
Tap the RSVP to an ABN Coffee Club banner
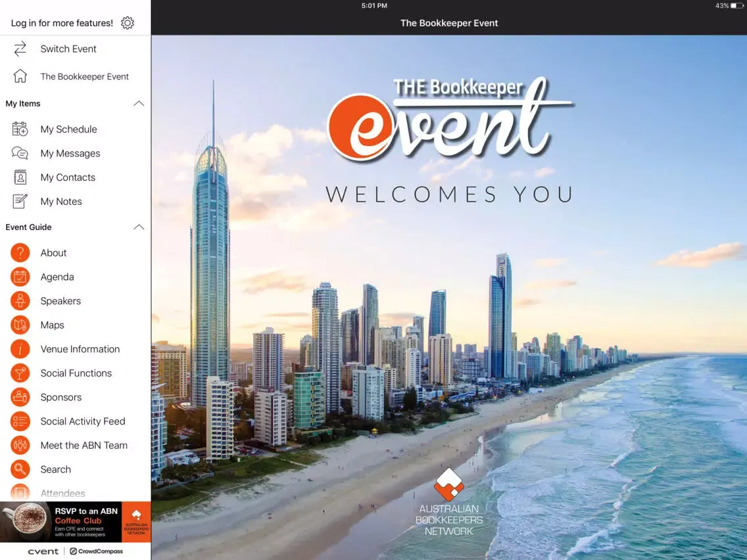coord(75,521)
